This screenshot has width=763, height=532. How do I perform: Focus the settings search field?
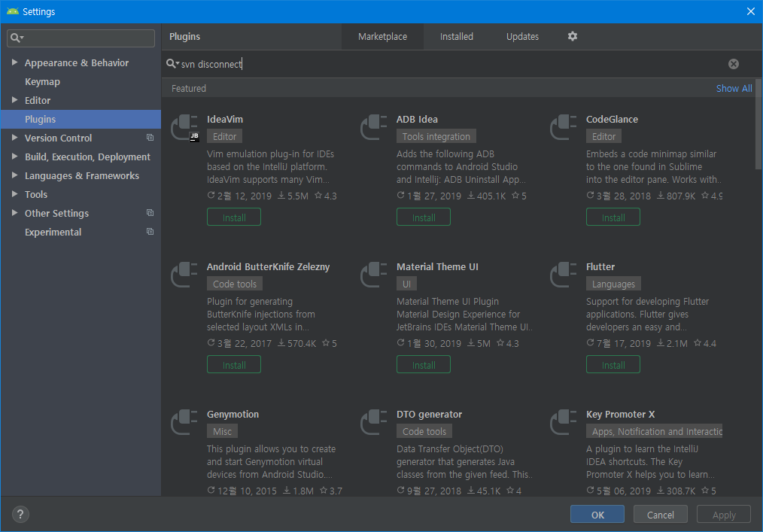[81, 38]
